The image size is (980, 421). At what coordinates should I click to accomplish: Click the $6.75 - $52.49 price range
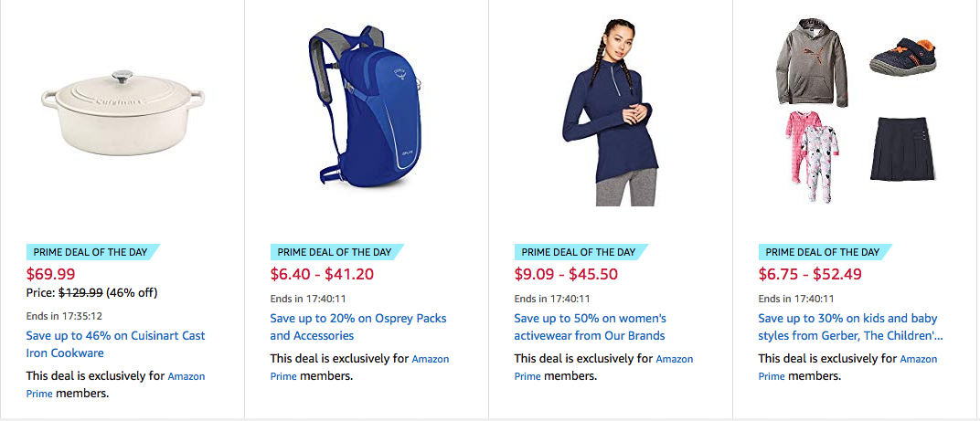point(810,273)
